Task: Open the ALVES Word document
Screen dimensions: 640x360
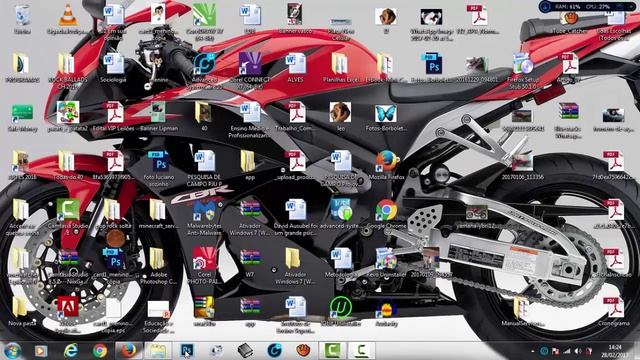Action: [x=295, y=64]
